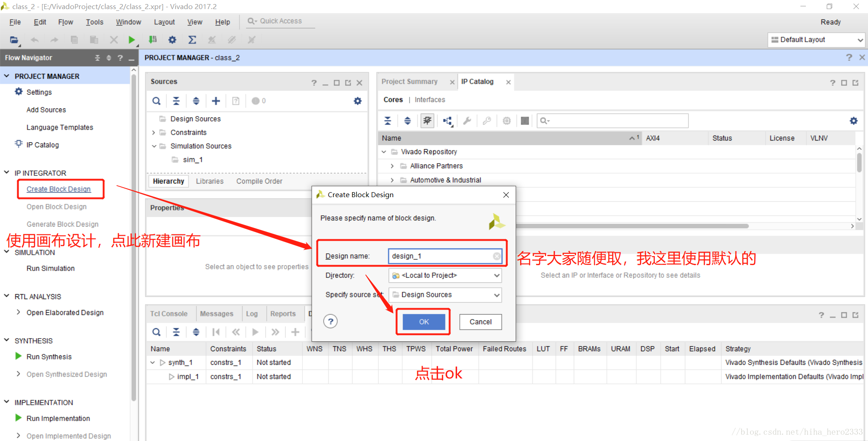Clear the Design name field
This screenshot has width=868, height=441.
point(497,256)
